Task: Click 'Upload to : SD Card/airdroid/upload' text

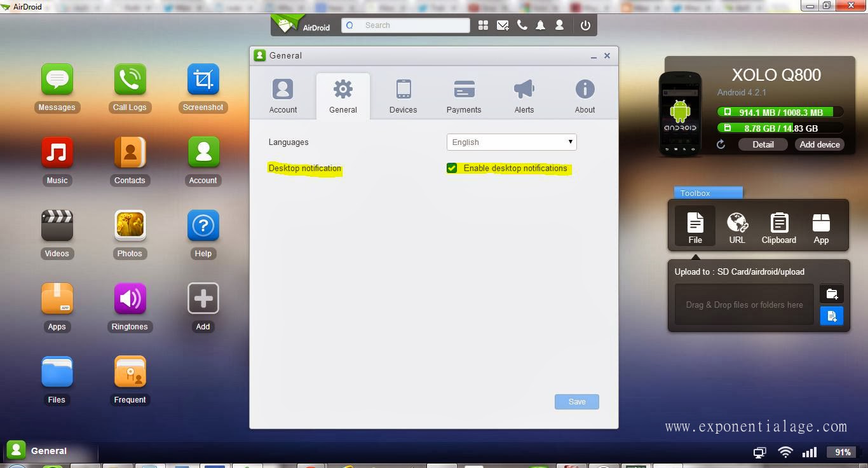Action: tap(740, 272)
